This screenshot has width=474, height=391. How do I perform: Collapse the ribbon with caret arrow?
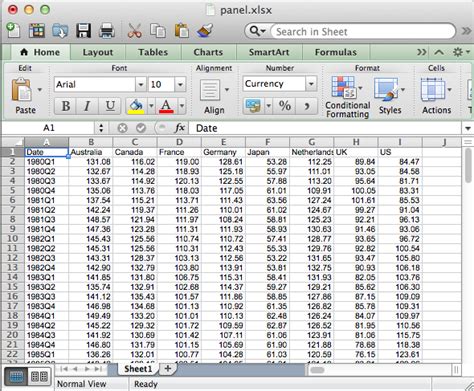[x=439, y=52]
